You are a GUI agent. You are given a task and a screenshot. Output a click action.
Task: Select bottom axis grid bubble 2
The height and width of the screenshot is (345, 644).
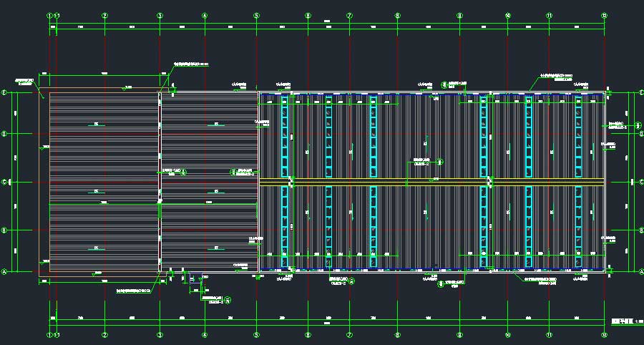(104, 334)
